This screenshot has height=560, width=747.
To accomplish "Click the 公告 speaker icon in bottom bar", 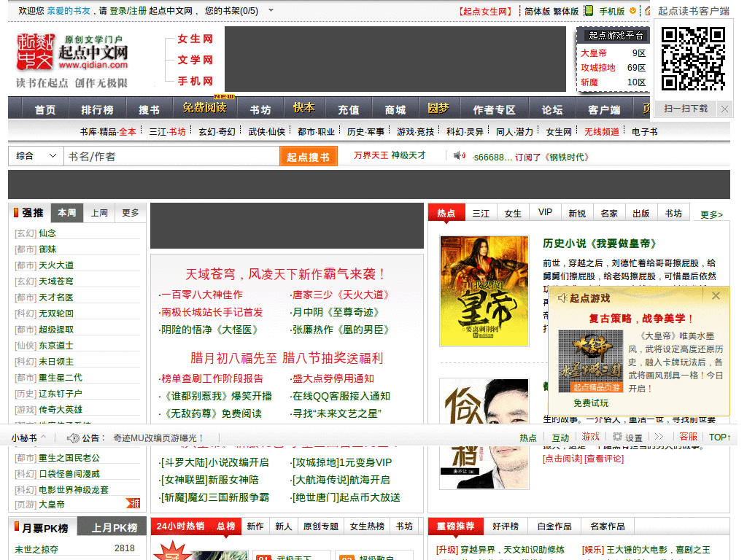I will point(73,438).
